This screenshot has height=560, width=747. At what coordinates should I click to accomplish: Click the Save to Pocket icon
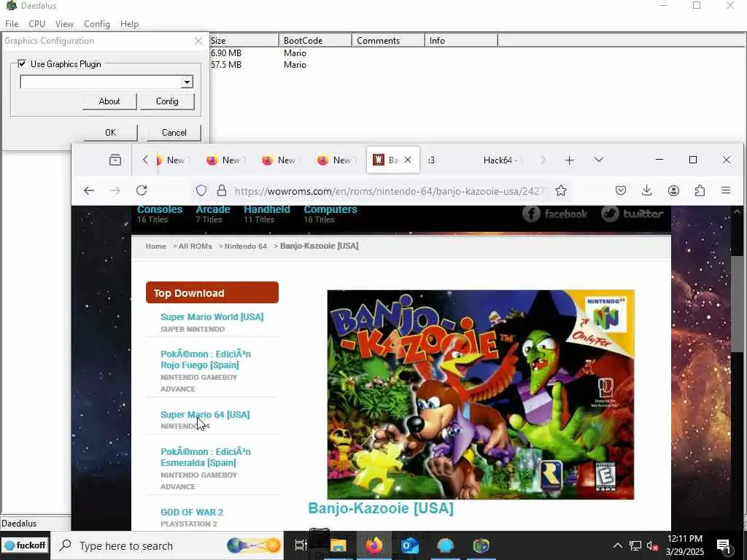click(621, 190)
